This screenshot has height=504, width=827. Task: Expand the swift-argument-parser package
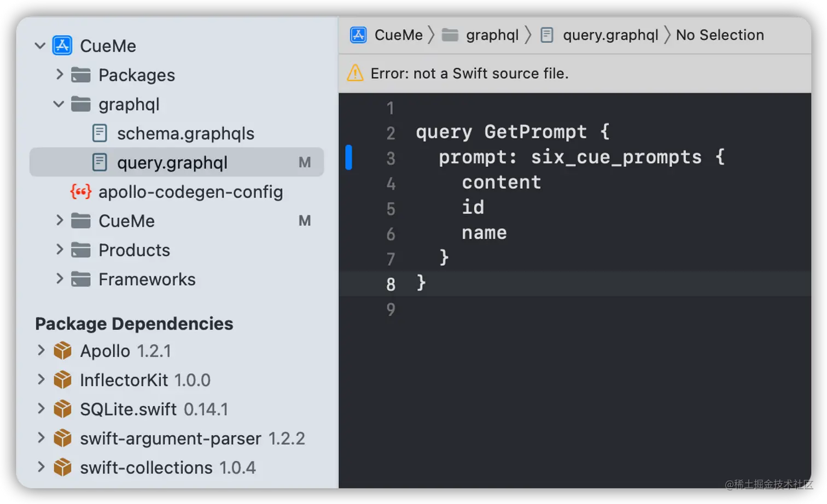[x=41, y=438]
